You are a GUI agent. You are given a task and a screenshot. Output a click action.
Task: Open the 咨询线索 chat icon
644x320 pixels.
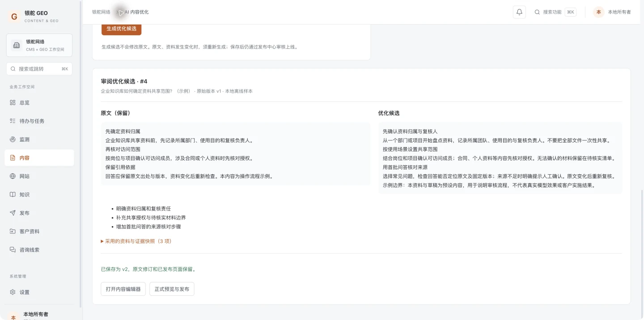[x=13, y=249]
